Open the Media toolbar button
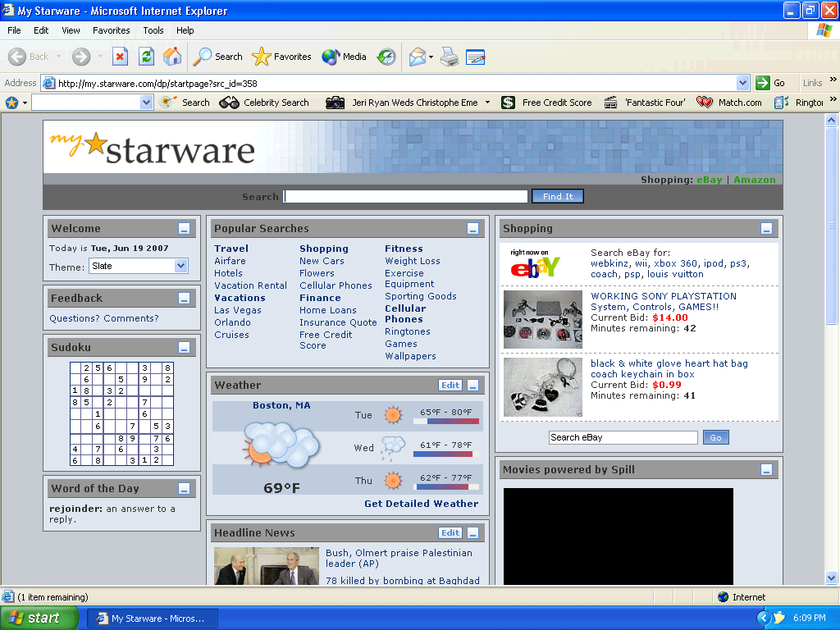This screenshot has height=630, width=840. click(344, 57)
